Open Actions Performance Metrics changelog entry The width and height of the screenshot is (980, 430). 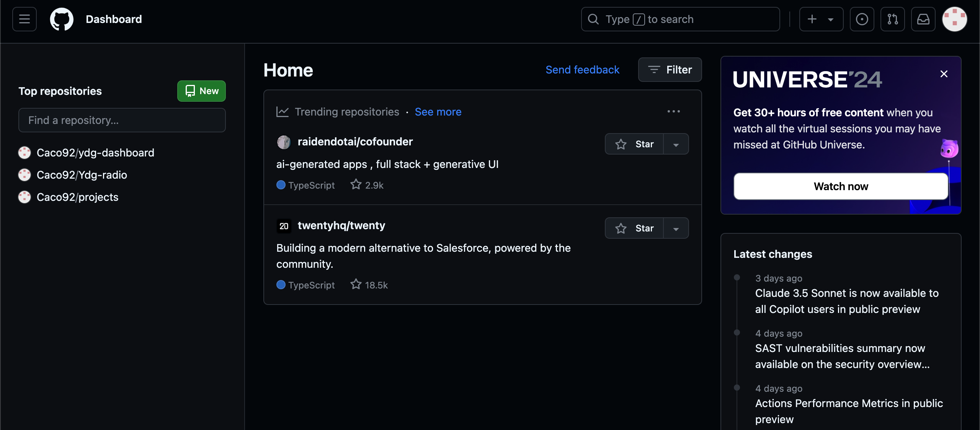coord(849,411)
